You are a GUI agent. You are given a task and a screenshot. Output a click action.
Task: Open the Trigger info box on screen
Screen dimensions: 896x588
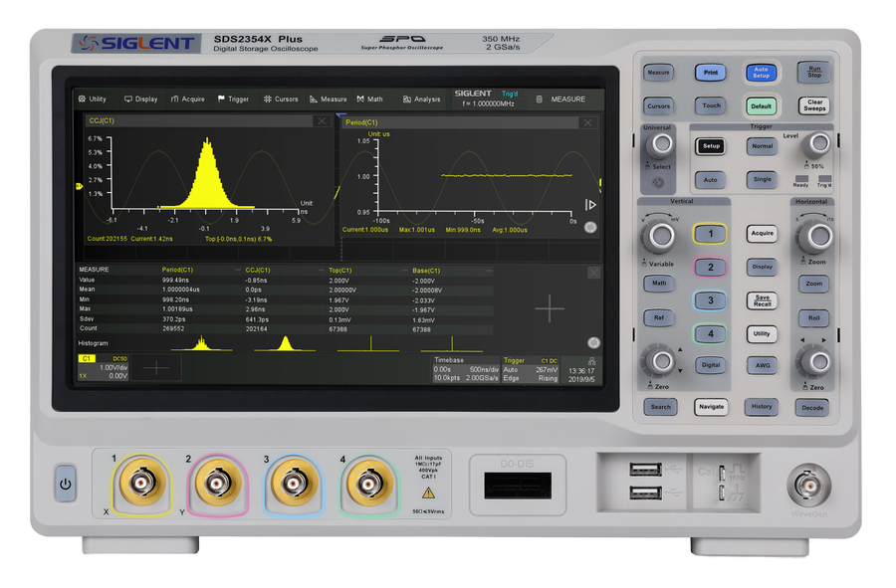pos(531,369)
